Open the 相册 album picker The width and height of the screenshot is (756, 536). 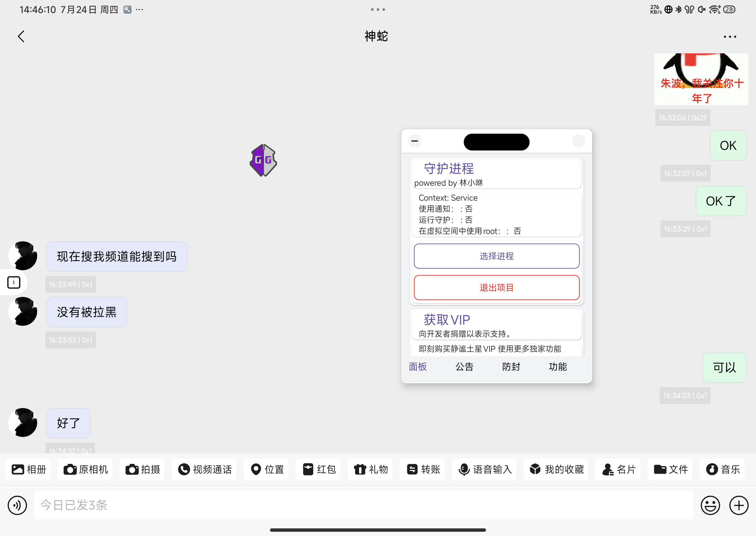(29, 469)
